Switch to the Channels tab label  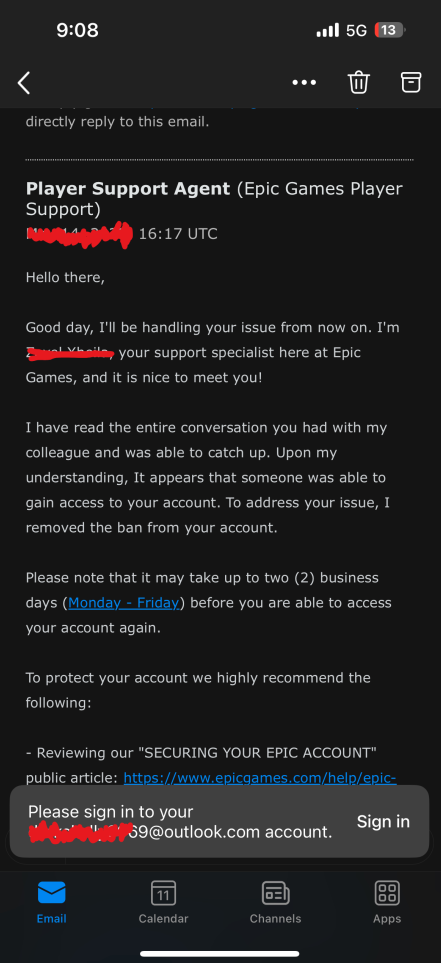(275, 919)
